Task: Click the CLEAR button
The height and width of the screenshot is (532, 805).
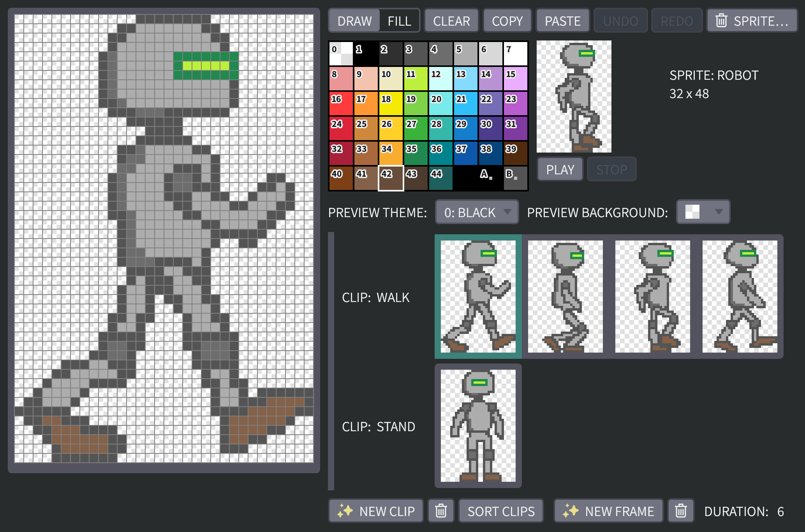Action: pos(451,21)
